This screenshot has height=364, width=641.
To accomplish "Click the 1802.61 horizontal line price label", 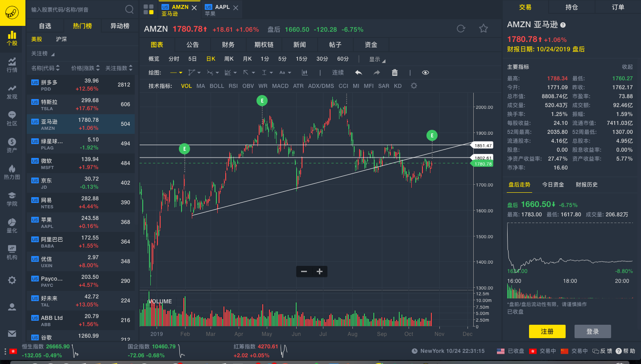I will click(482, 158).
